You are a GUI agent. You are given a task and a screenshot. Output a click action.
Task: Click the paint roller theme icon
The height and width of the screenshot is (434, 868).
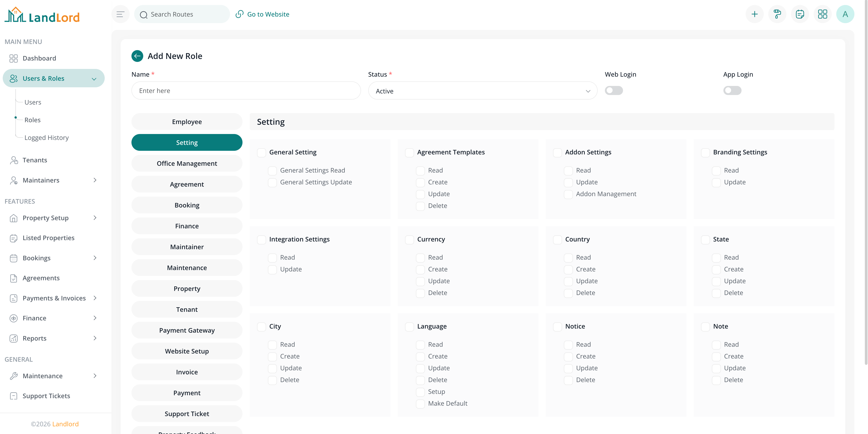[777, 14]
